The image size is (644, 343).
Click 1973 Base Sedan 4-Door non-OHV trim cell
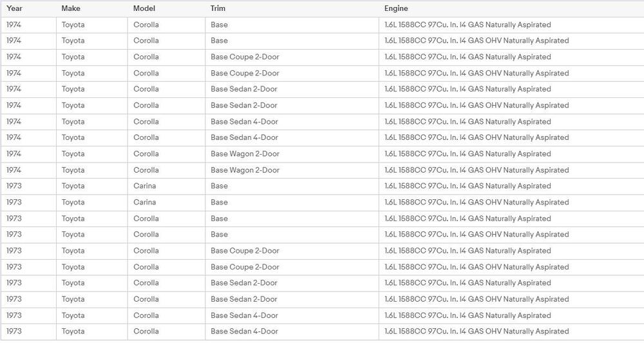(292, 315)
